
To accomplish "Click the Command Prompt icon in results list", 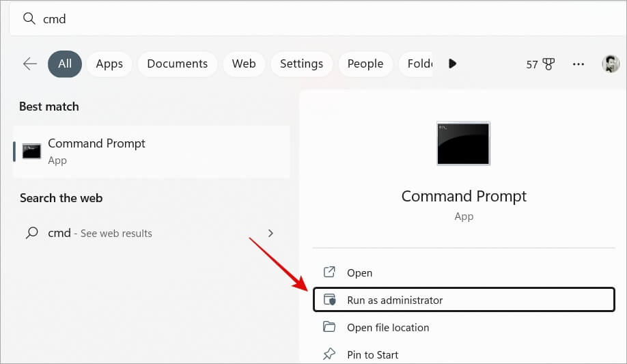I will point(31,151).
